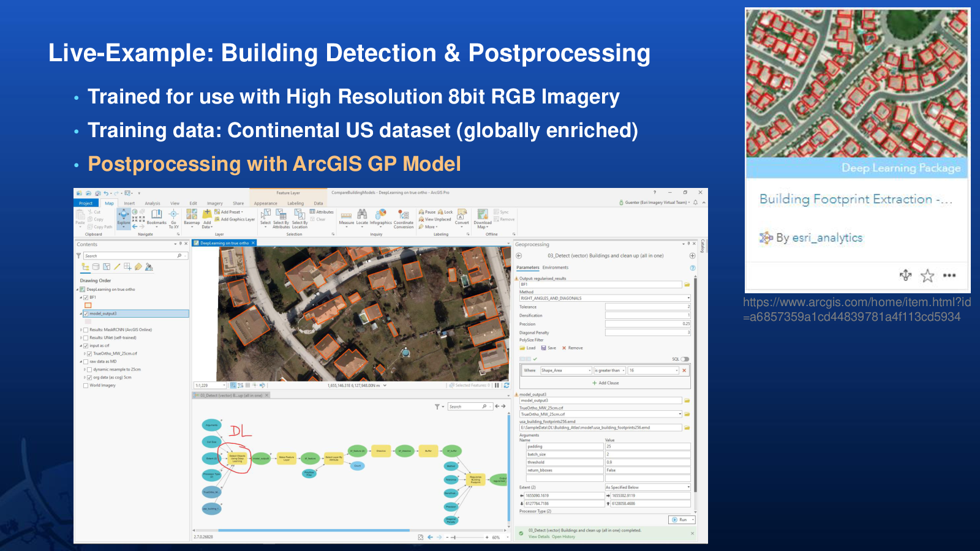This screenshot has width=980, height=551.
Task: Open the Environments tab in Geoprocessing
Action: coord(555,268)
